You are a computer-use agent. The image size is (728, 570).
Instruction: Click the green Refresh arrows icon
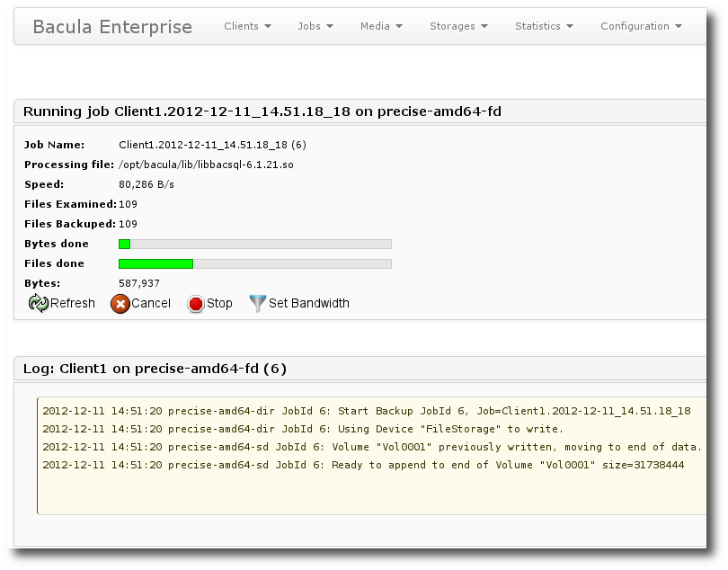[38, 304]
